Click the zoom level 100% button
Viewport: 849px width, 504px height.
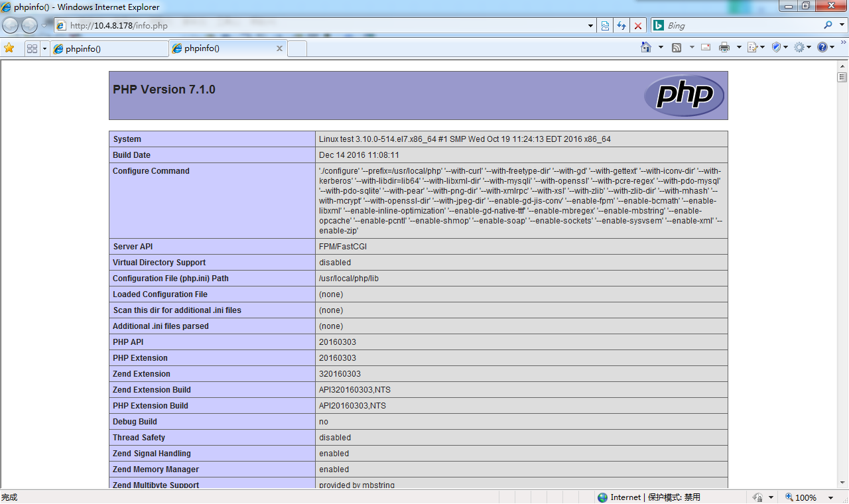click(x=801, y=497)
